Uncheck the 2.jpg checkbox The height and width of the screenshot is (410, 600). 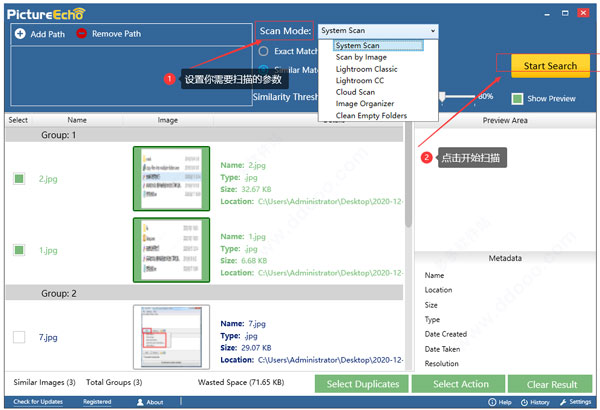(19, 179)
